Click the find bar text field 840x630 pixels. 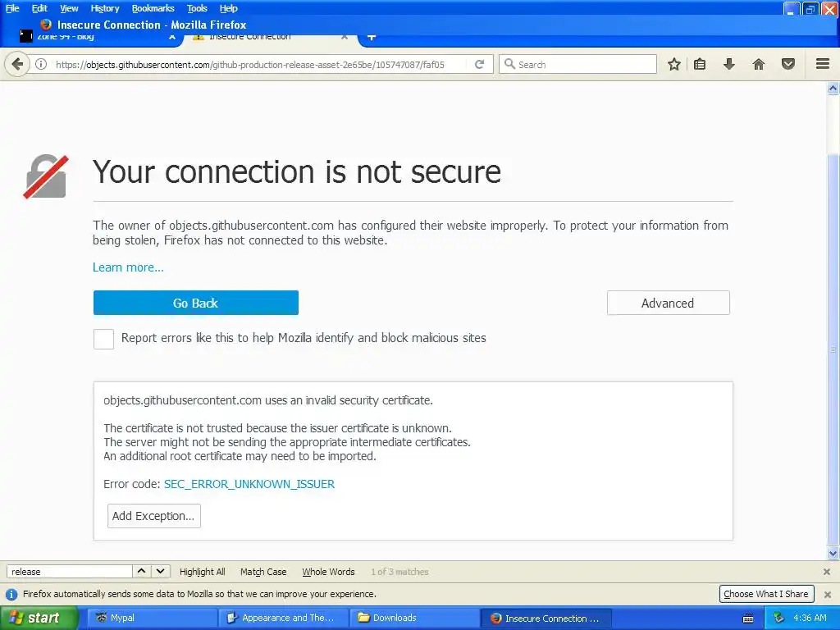69,572
